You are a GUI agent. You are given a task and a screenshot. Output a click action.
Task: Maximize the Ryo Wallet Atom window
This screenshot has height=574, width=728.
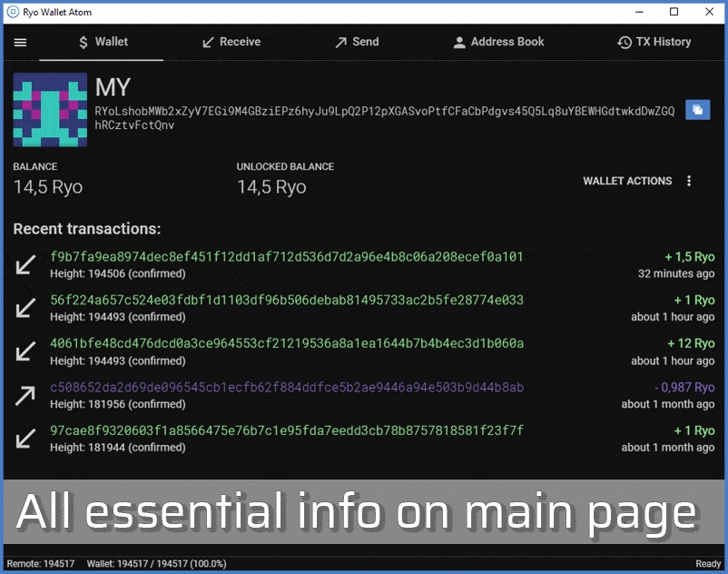(674, 12)
